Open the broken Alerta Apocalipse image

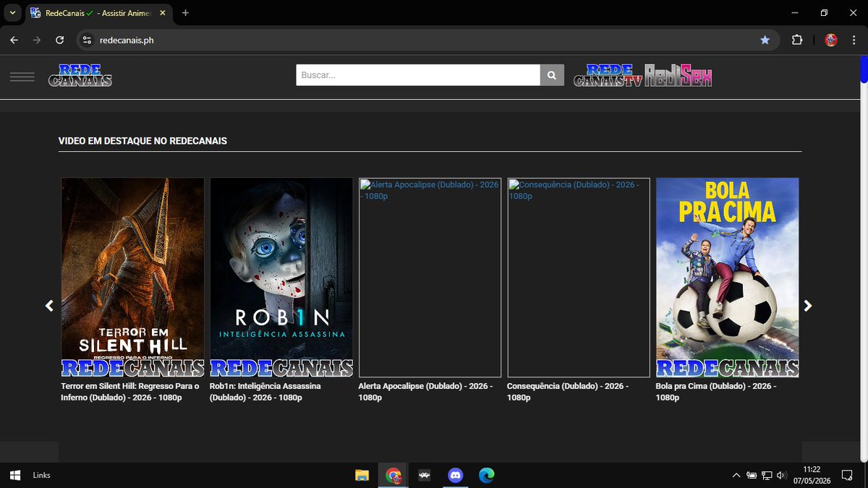pyautogui.click(x=430, y=278)
